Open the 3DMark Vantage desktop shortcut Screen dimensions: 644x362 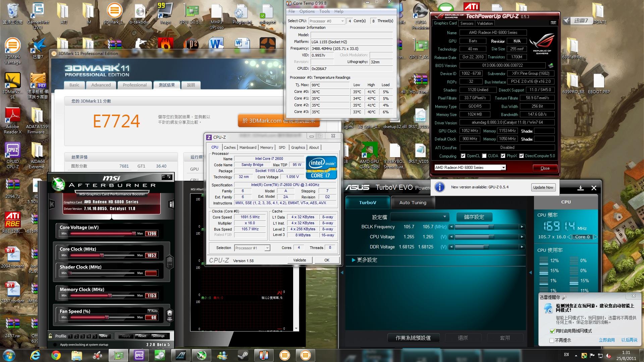[13, 50]
